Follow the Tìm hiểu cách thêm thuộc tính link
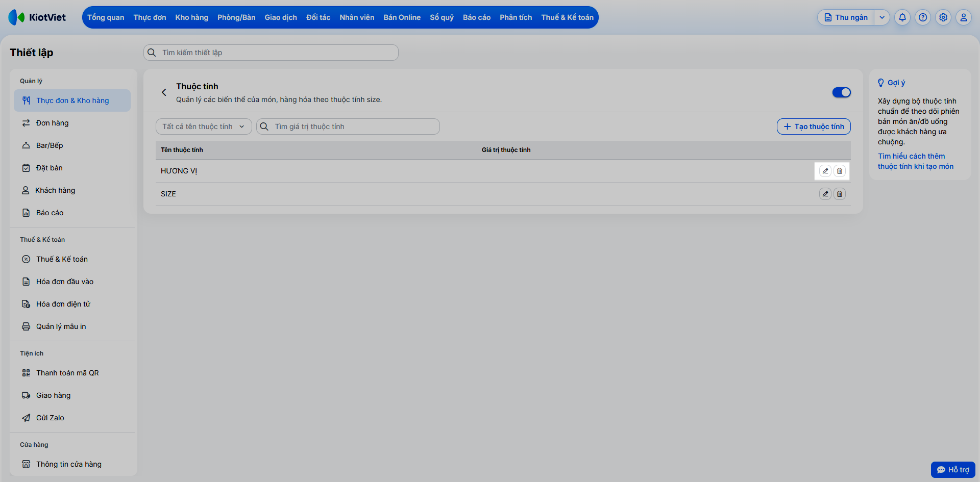Screen dimensions: 980x482 point(916,161)
